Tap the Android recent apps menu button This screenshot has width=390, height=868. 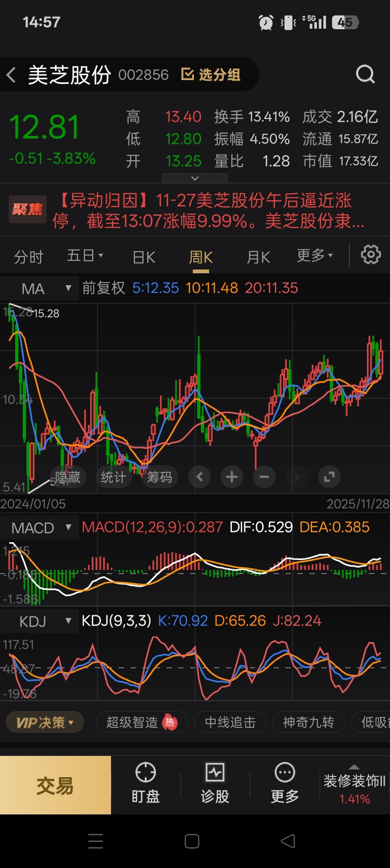pos(96,841)
